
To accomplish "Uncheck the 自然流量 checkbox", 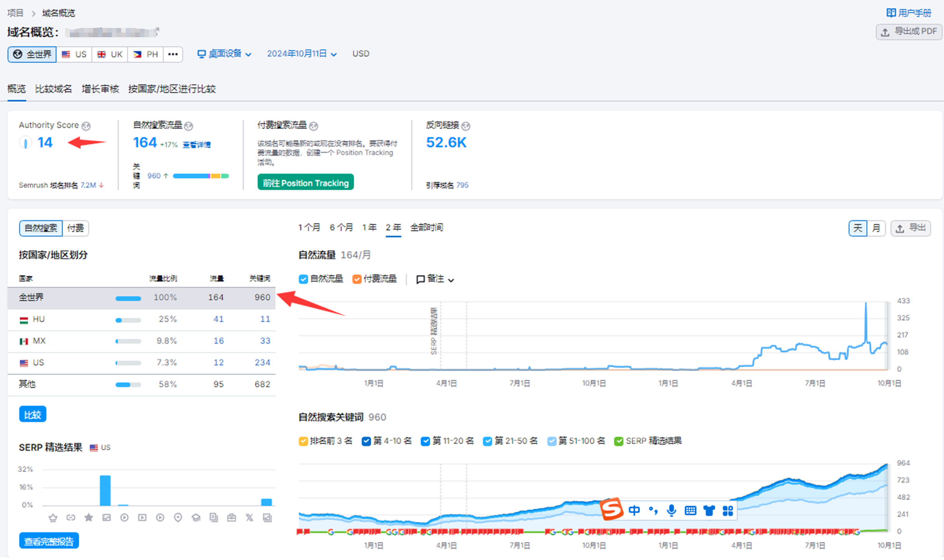I will [x=303, y=279].
